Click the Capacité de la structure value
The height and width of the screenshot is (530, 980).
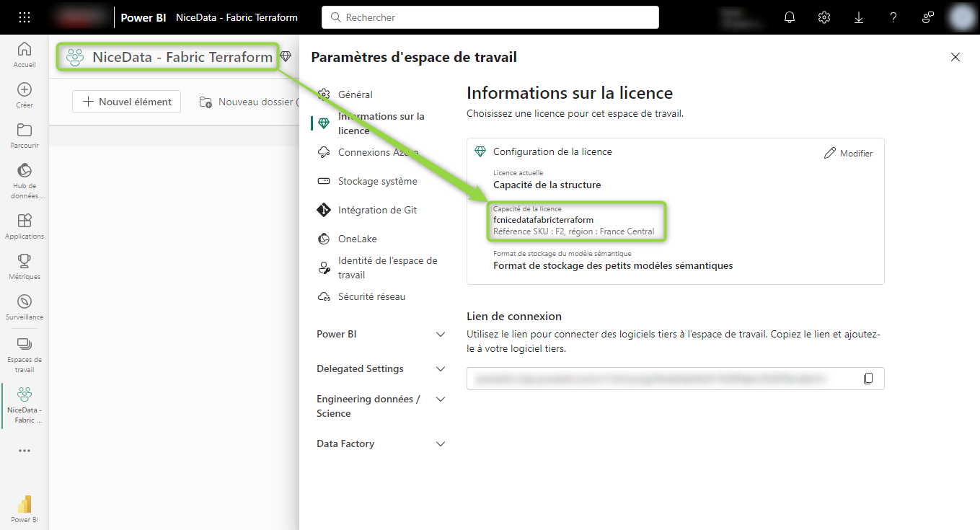pyautogui.click(x=547, y=185)
